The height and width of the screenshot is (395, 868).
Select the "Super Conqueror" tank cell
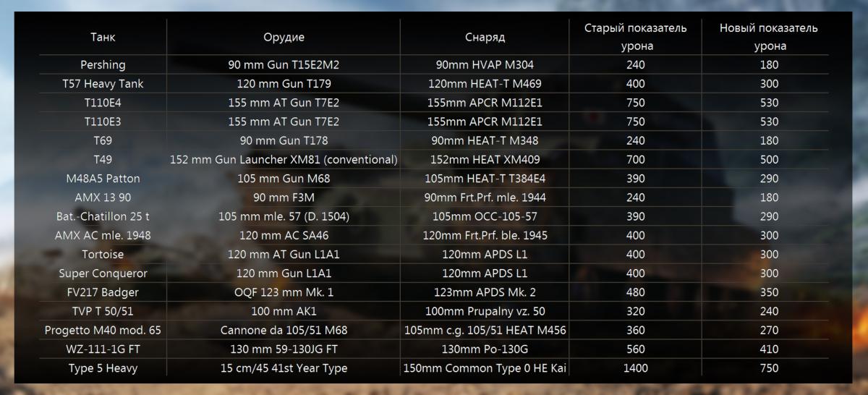pyautogui.click(x=103, y=273)
